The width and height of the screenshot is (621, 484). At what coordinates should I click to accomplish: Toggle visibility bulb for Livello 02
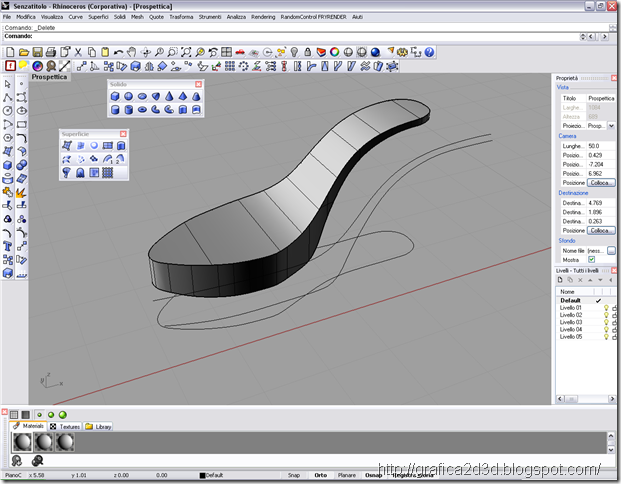pos(606,315)
